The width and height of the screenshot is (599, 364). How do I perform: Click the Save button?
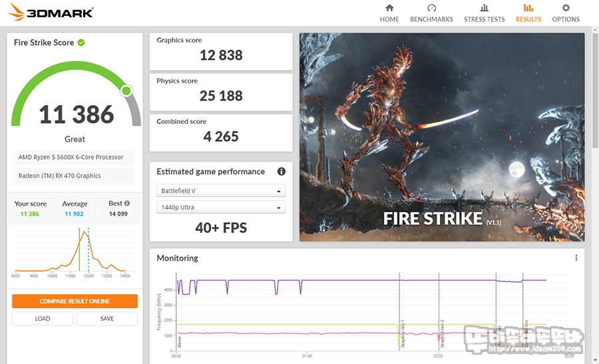pos(107,319)
